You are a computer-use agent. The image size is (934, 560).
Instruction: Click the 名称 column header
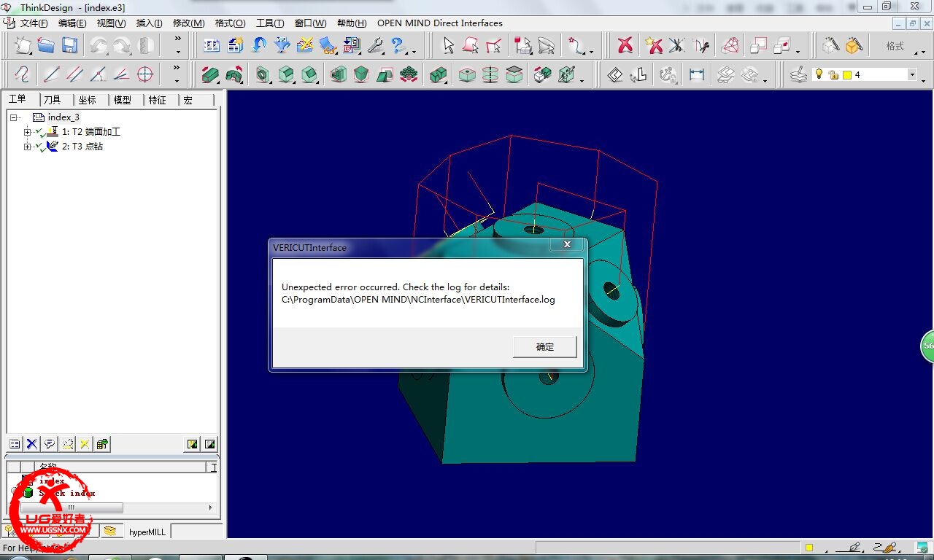(120, 467)
